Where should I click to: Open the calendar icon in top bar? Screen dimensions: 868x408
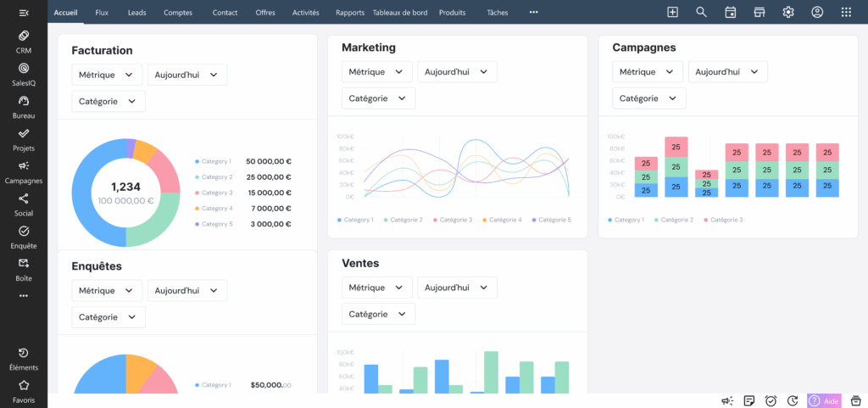tap(731, 12)
